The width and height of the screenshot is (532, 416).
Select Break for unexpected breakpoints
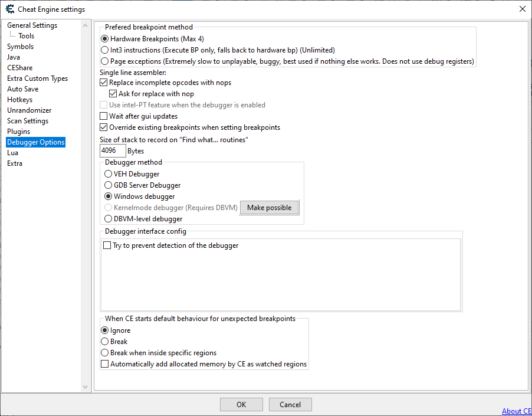coord(104,342)
